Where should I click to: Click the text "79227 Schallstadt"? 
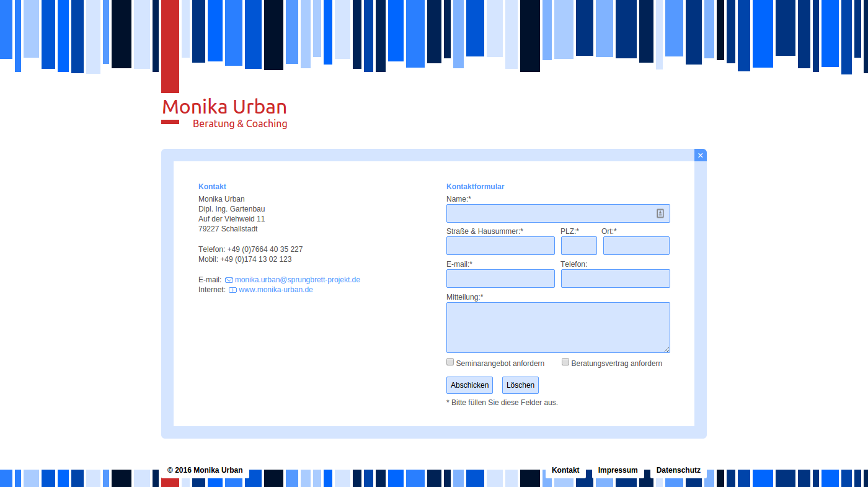coord(228,229)
